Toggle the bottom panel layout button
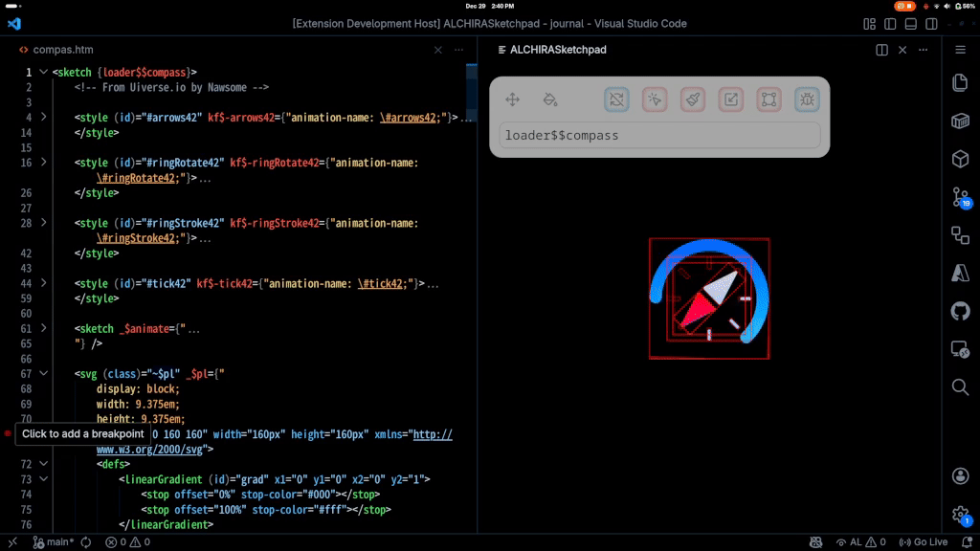Image resolution: width=980 pixels, height=551 pixels. point(910,24)
